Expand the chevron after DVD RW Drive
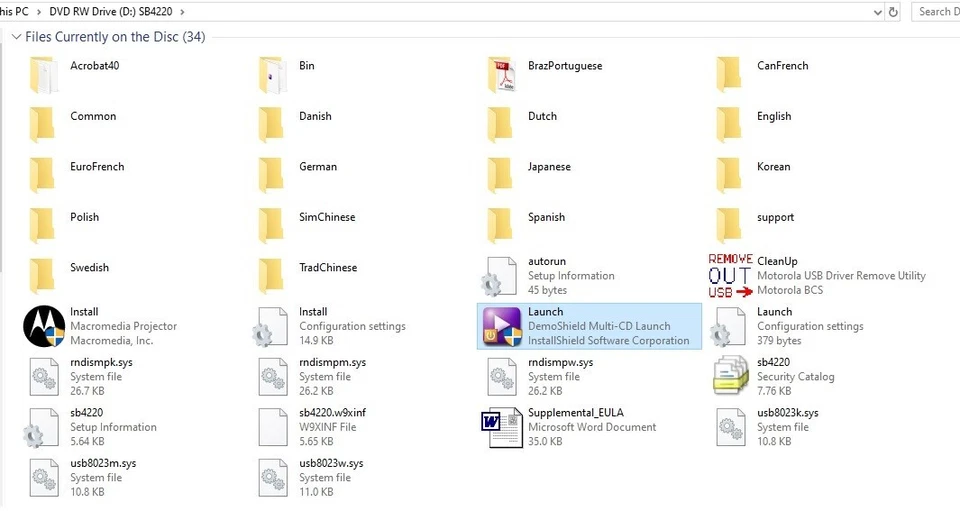The width and height of the screenshot is (960, 511). pyautogui.click(x=182, y=12)
